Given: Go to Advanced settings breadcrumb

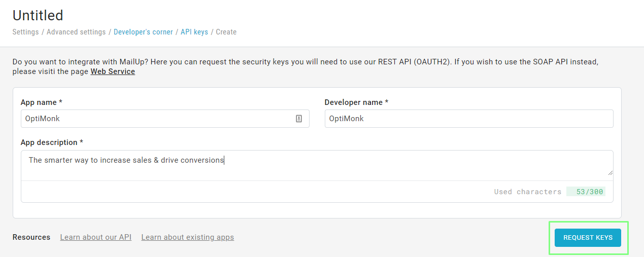Looking at the screenshot, I should click(x=76, y=32).
